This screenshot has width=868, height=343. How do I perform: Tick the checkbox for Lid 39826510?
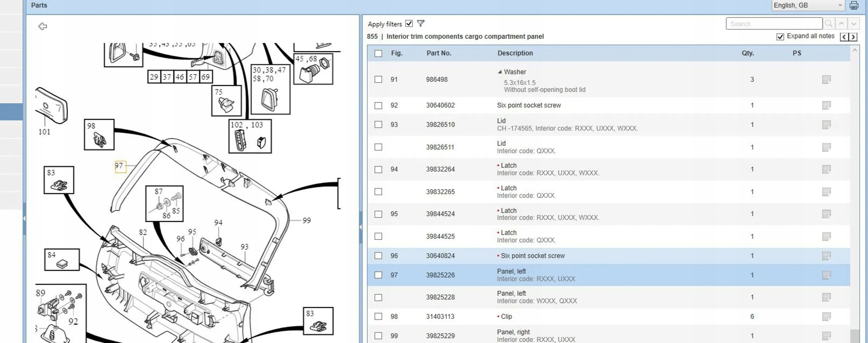378,125
